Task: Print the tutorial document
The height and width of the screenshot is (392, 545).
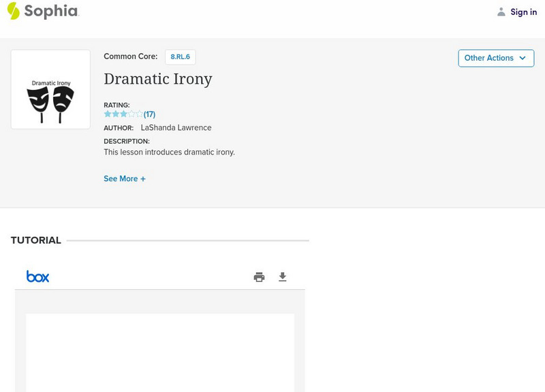Action: click(x=259, y=277)
